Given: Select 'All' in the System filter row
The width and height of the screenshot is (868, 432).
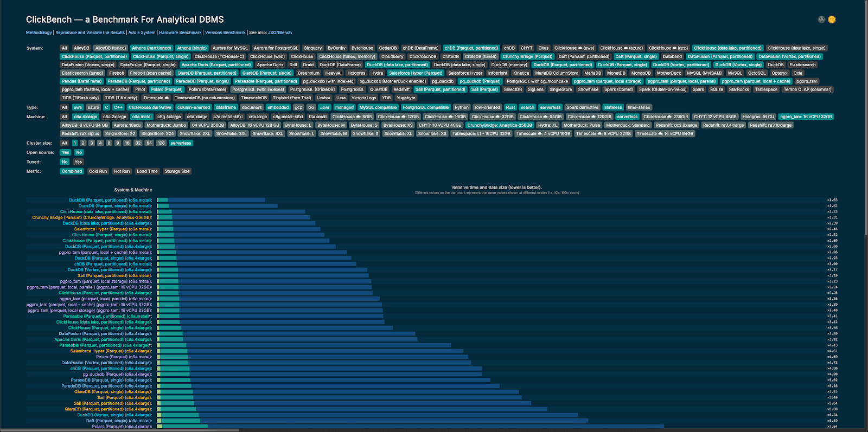Looking at the screenshot, I should point(64,48).
